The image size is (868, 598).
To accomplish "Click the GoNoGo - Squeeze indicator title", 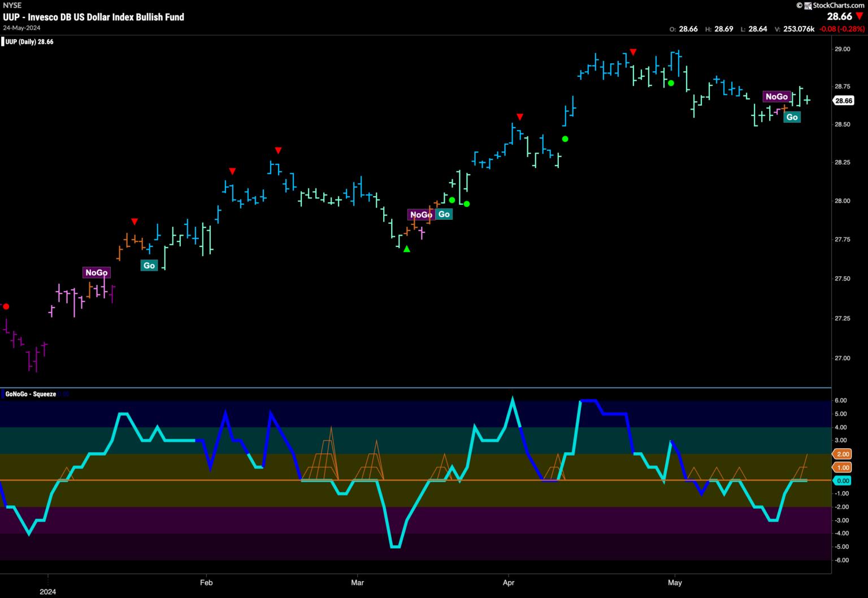I will (31, 394).
